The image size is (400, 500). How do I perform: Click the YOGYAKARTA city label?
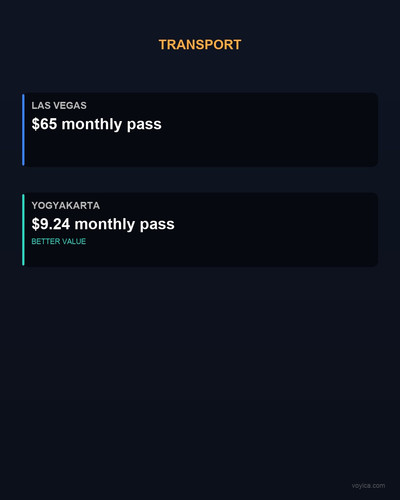point(66,206)
